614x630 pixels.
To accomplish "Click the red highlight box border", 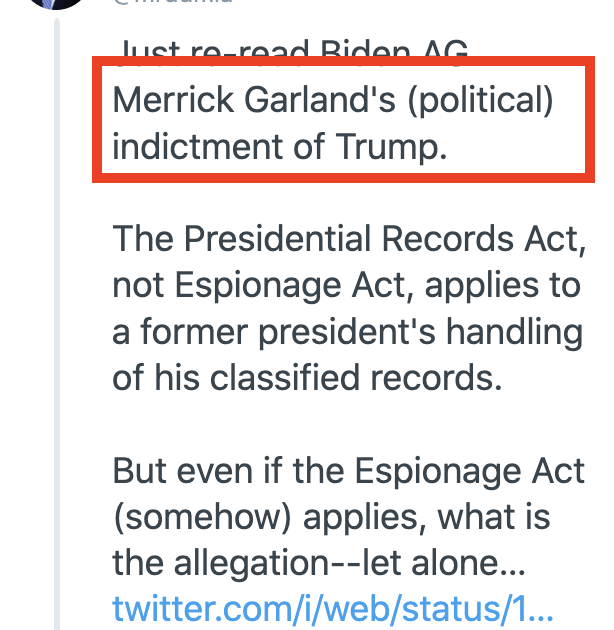I will pyautogui.click(x=343, y=61).
